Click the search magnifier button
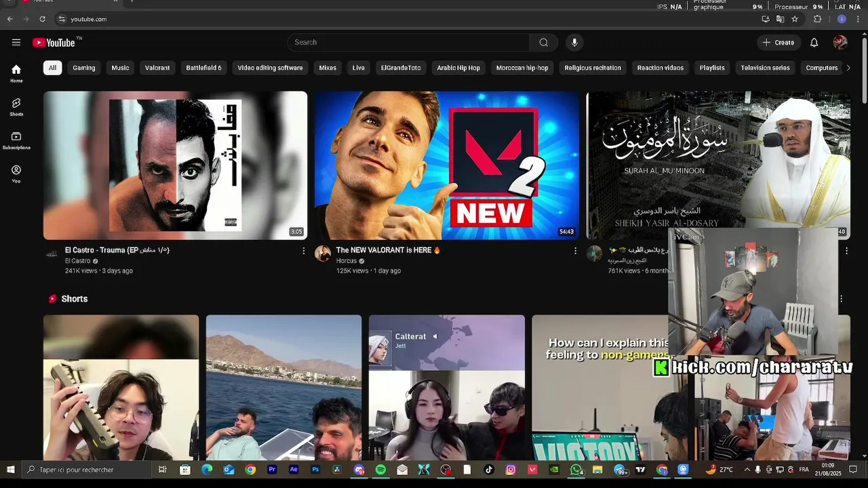868x488 pixels. (x=543, y=42)
